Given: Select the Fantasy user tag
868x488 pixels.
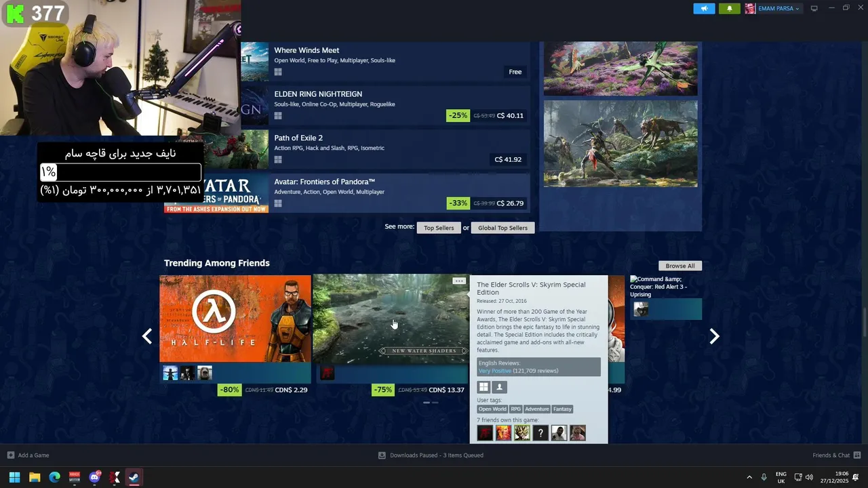Looking at the screenshot, I should coord(562,409).
